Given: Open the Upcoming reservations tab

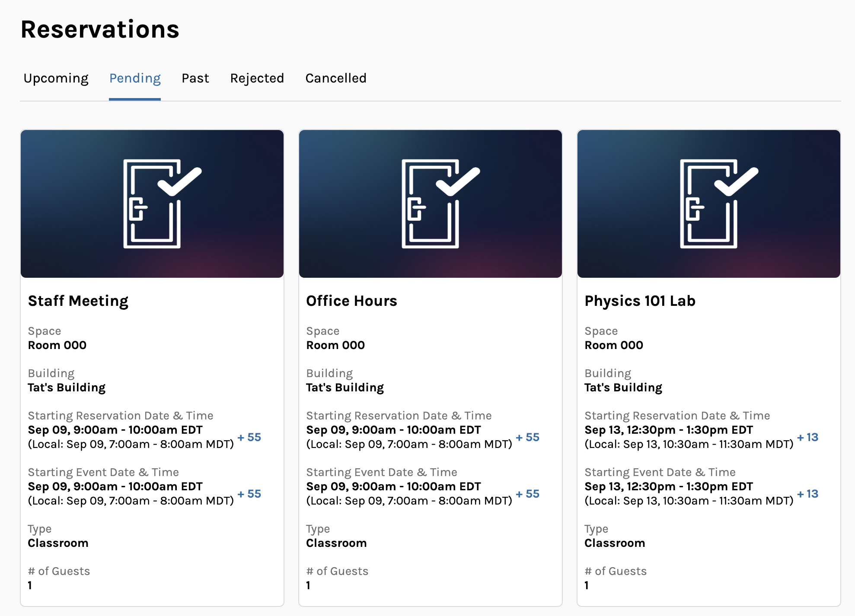Looking at the screenshot, I should 56,78.
